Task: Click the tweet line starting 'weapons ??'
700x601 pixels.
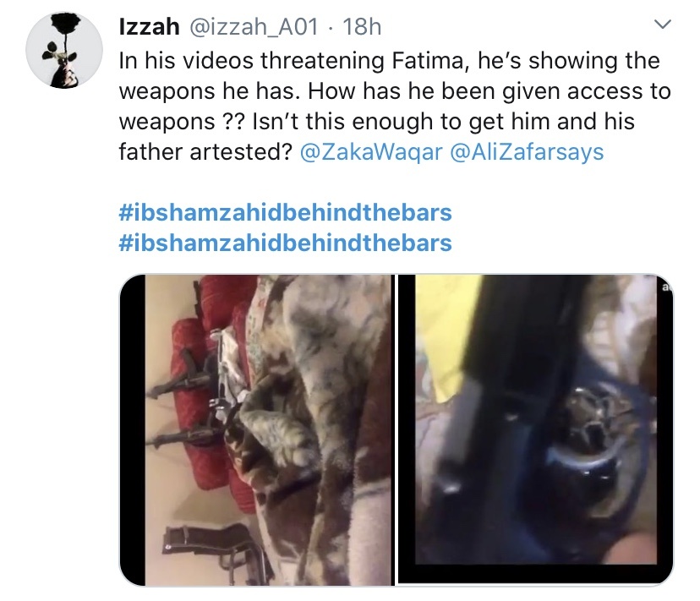Action: (x=376, y=122)
